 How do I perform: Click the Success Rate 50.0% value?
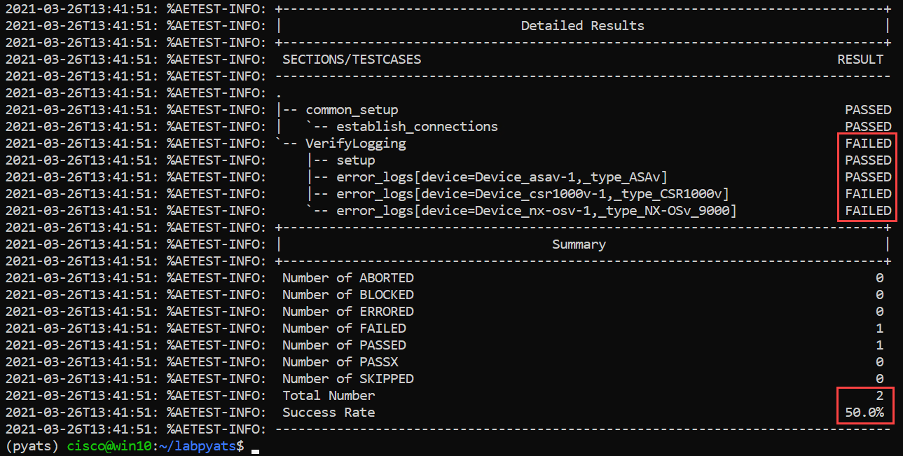pos(864,412)
